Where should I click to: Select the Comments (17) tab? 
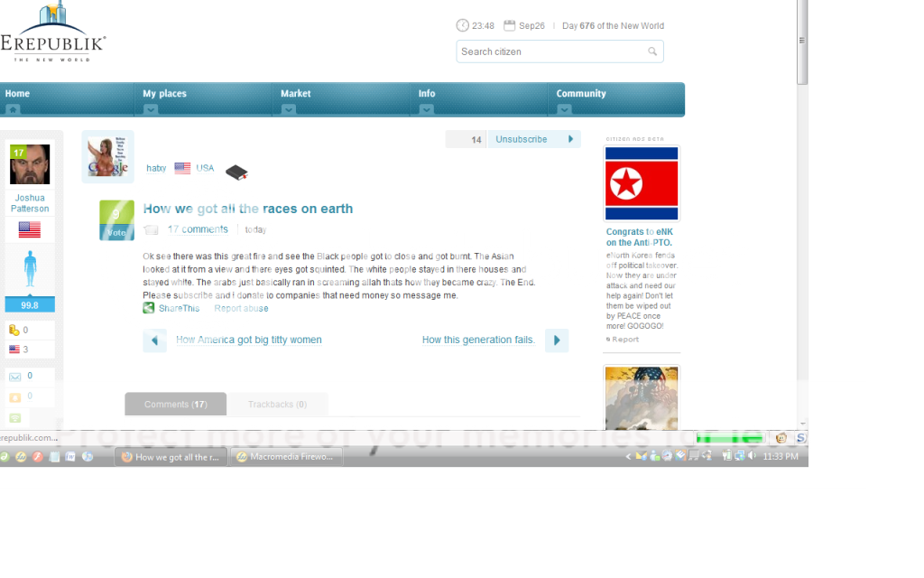(175, 405)
